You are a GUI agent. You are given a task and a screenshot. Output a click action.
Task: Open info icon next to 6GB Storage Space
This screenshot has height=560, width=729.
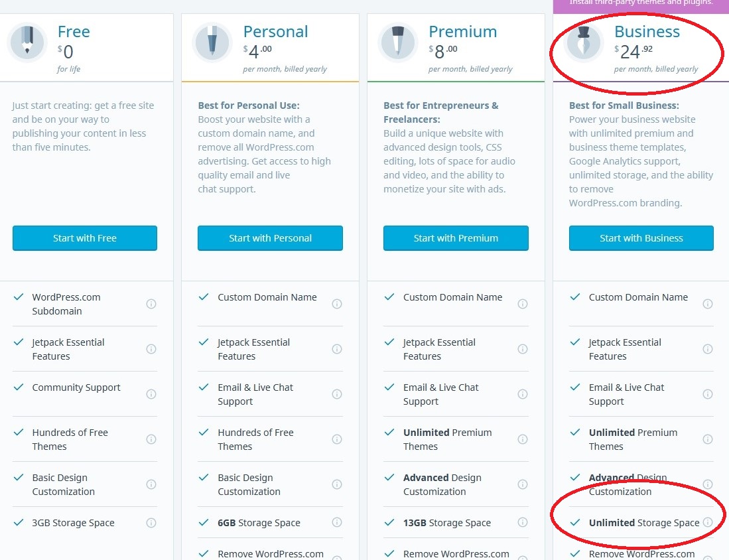(x=337, y=522)
